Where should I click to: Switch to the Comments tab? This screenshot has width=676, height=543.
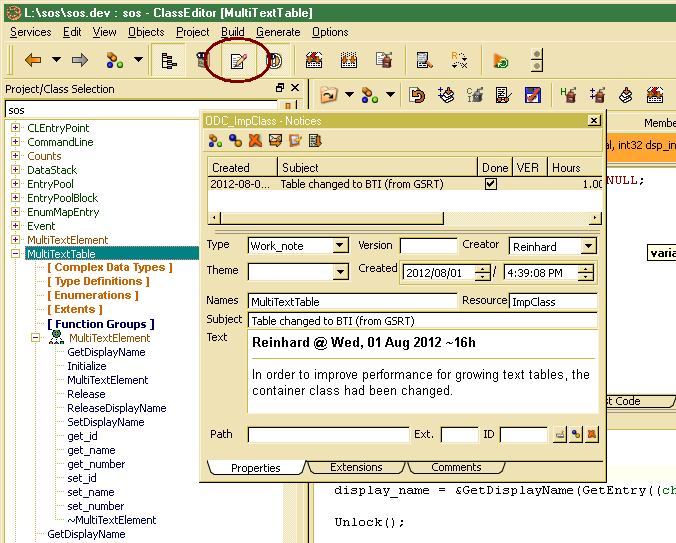(x=456, y=467)
